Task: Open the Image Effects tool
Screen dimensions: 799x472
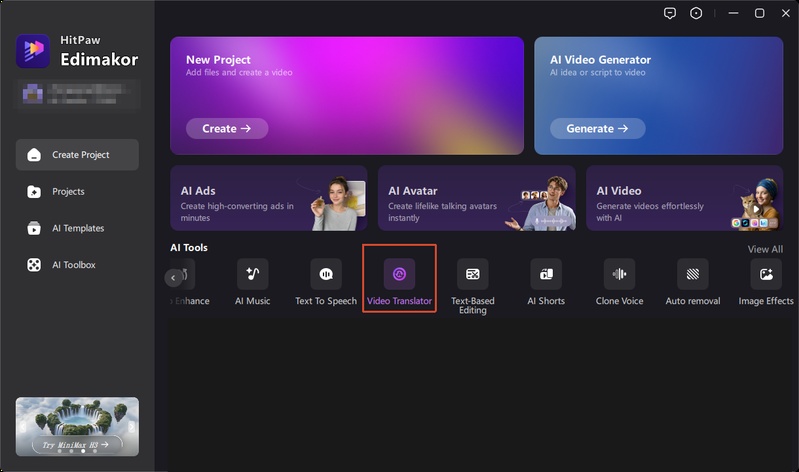Action: [x=766, y=282]
